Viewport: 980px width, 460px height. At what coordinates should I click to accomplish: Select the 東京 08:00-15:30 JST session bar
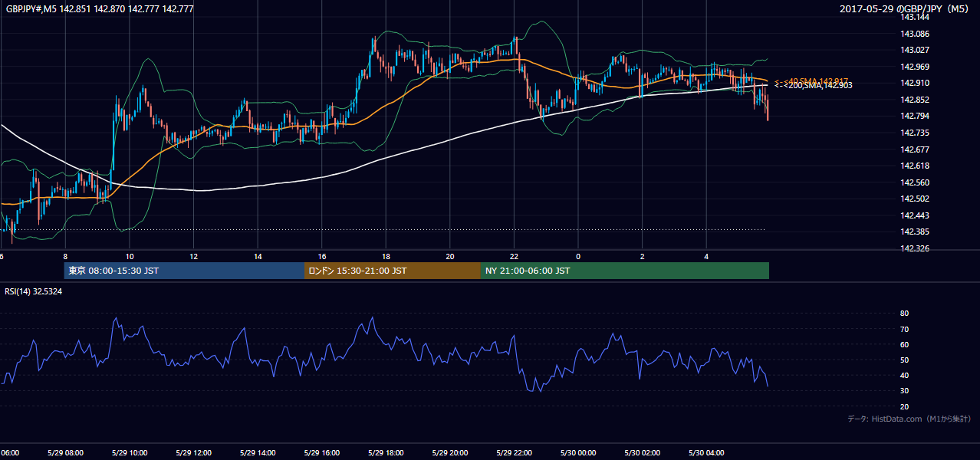point(184,271)
